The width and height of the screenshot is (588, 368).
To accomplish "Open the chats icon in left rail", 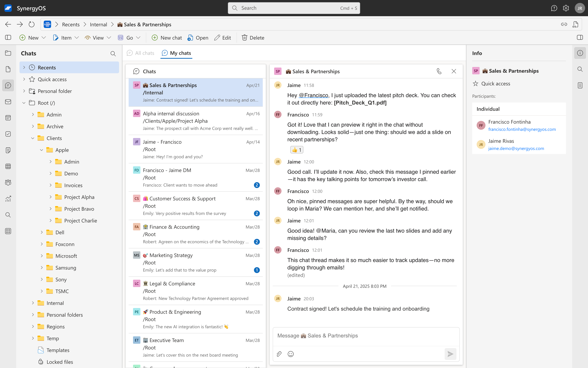I will pyautogui.click(x=8, y=85).
